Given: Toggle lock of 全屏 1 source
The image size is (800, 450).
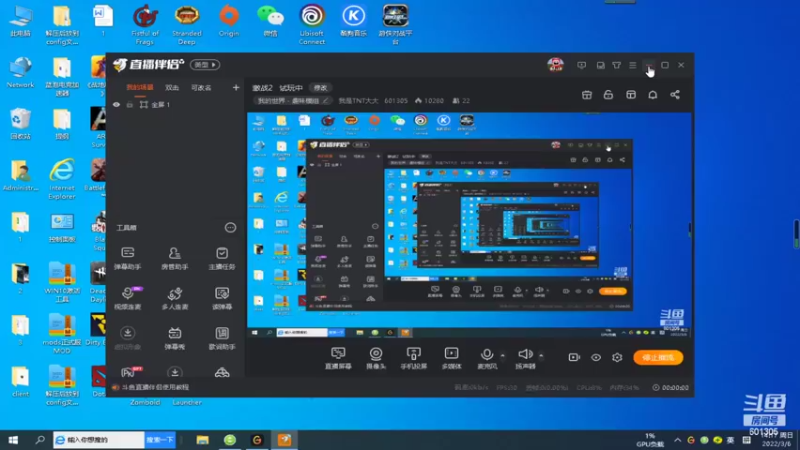Looking at the screenshot, I should coord(130,105).
